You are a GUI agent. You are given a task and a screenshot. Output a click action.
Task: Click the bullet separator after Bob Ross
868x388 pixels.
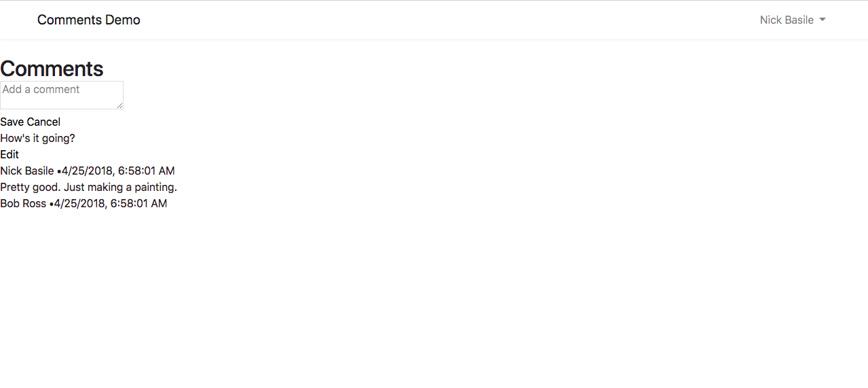[x=52, y=204]
